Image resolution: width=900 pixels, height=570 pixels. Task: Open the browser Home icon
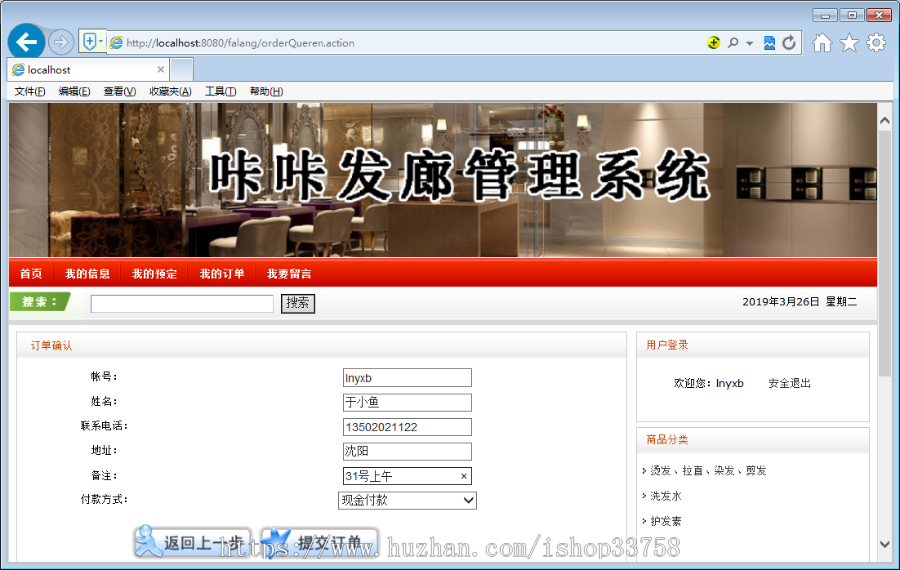coord(822,42)
